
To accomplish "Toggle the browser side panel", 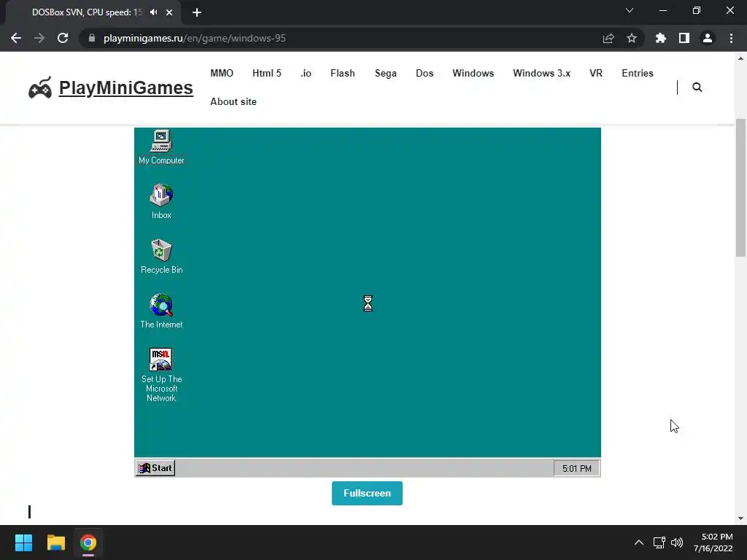I will [x=684, y=38].
